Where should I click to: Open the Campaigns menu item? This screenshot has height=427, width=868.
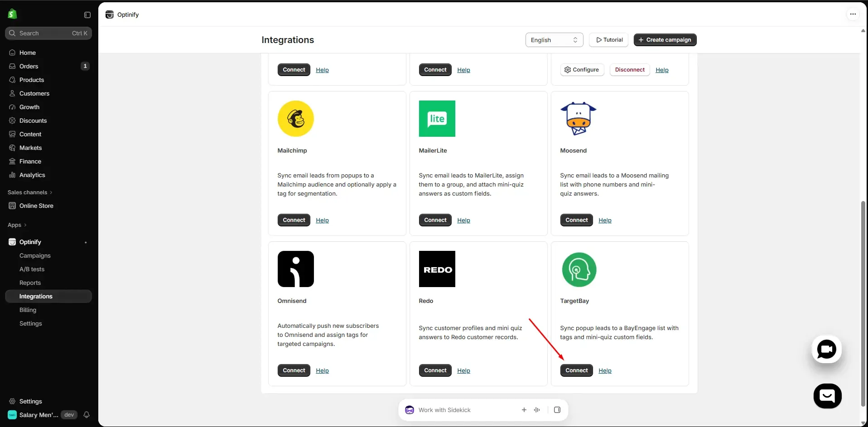click(x=35, y=256)
